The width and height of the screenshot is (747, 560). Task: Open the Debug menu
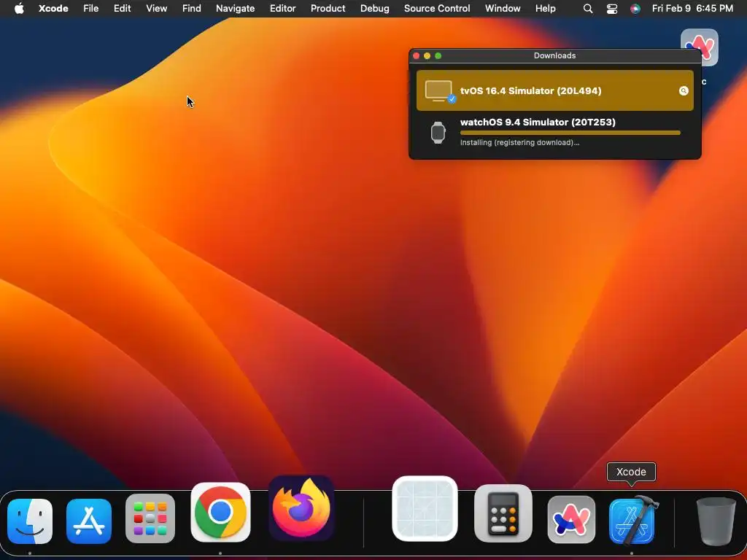coord(374,9)
